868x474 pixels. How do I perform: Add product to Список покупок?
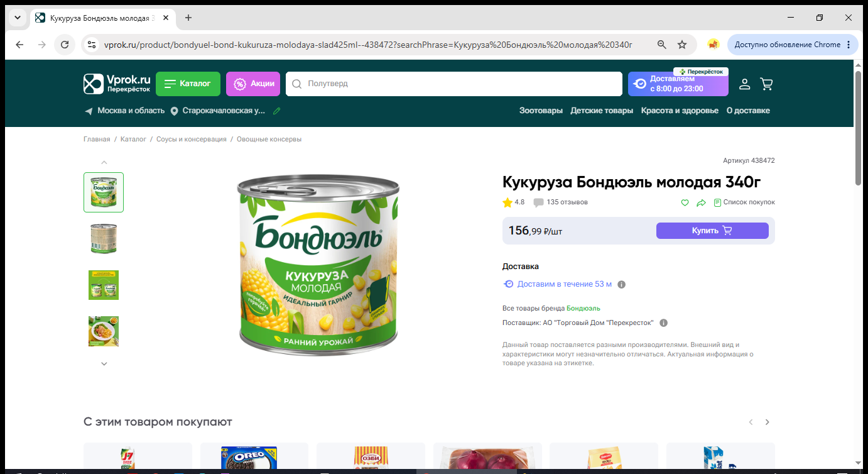[744, 202]
